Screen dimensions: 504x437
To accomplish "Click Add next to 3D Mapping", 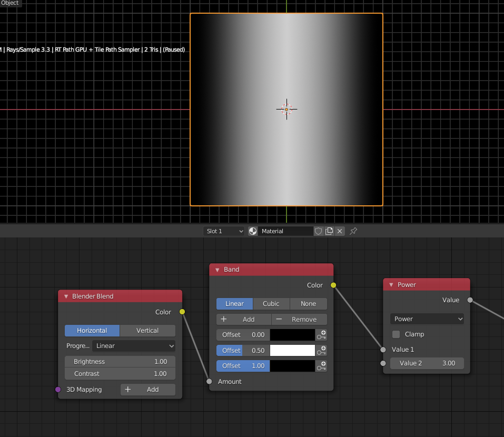I will click(148, 390).
